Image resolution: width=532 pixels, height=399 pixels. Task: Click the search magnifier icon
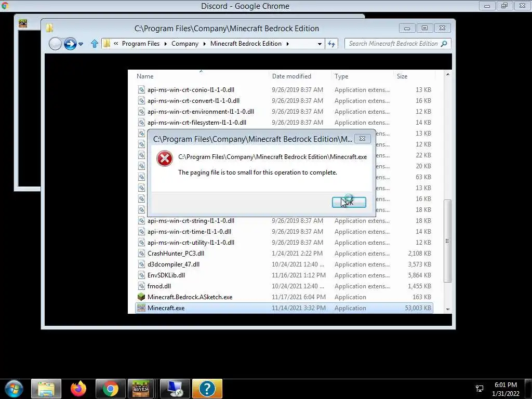[x=444, y=44]
